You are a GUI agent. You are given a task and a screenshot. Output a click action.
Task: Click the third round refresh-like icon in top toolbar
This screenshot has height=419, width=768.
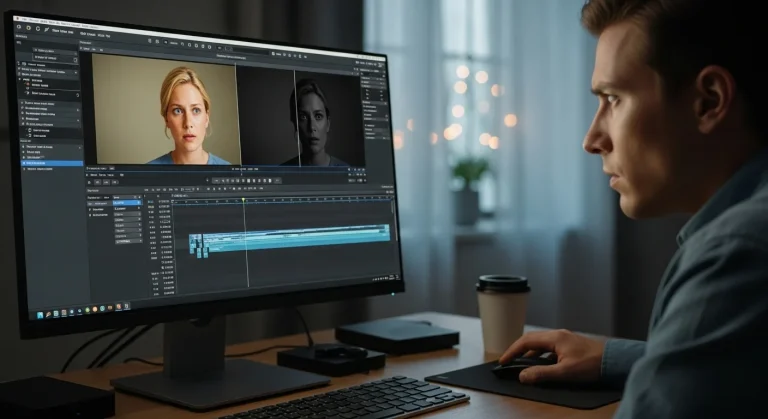(38, 28)
